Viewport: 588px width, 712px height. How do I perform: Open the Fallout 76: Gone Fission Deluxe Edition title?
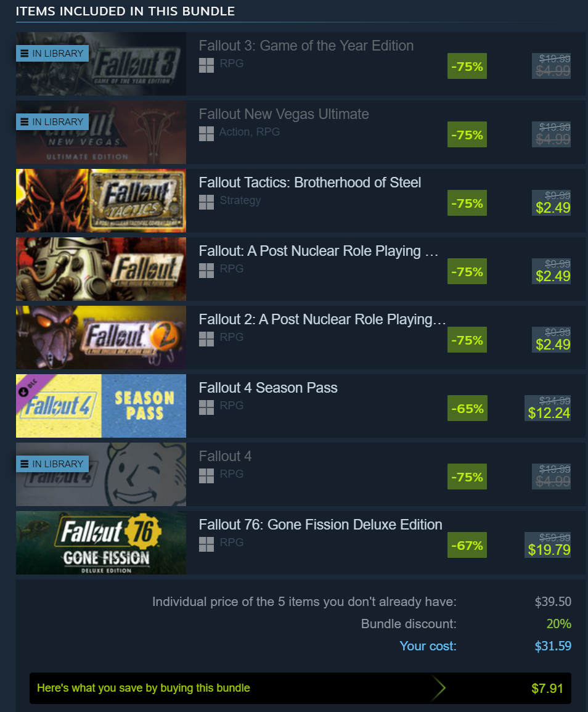(321, 525)
